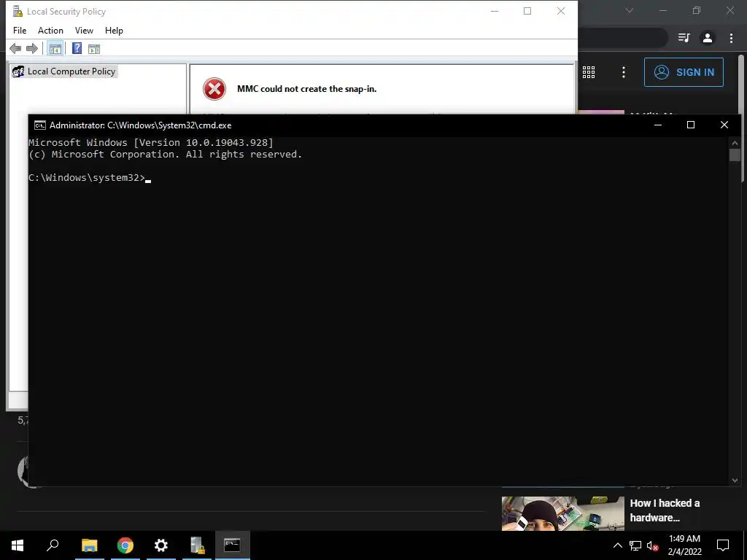Open the Action menu

[50, 31]
